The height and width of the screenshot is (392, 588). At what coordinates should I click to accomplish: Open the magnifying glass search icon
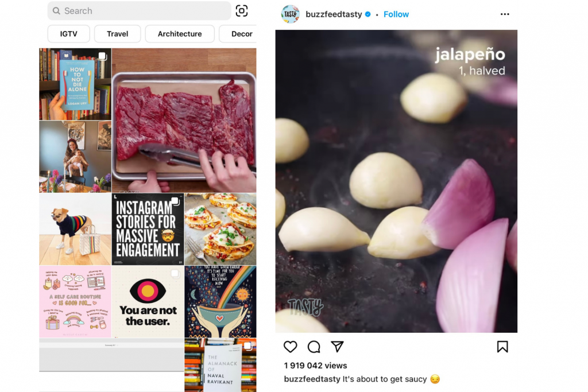click(x=56, y=10)
